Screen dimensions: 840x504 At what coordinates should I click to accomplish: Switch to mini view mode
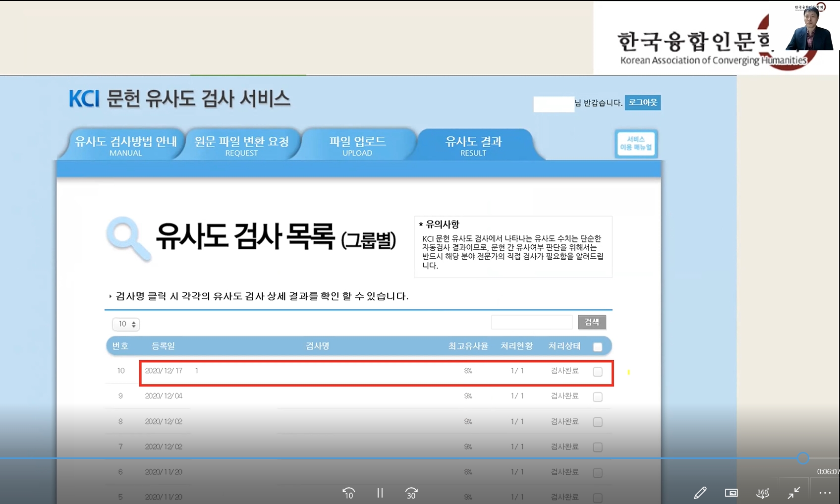731,493
